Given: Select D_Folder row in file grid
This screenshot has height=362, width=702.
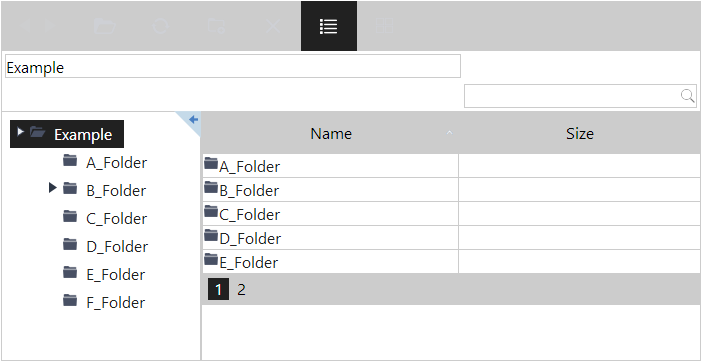Looking at the screenshot, I should pos(451,238).
